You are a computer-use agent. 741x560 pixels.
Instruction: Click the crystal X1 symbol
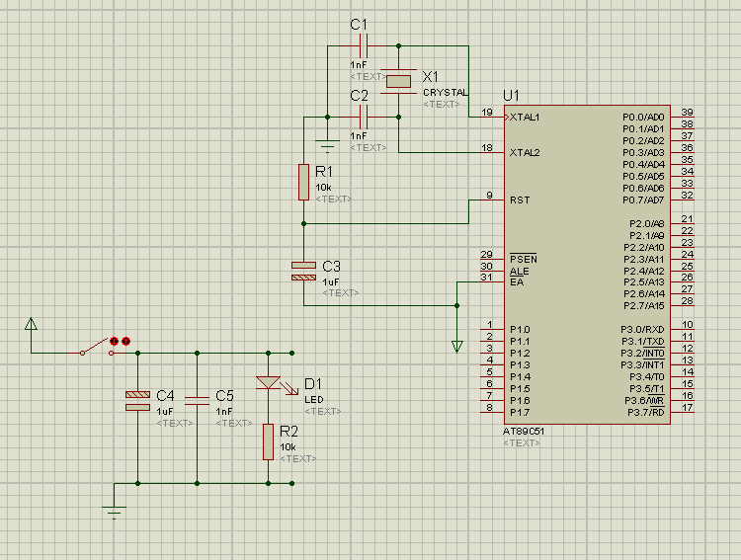click(x=399, y=82)
